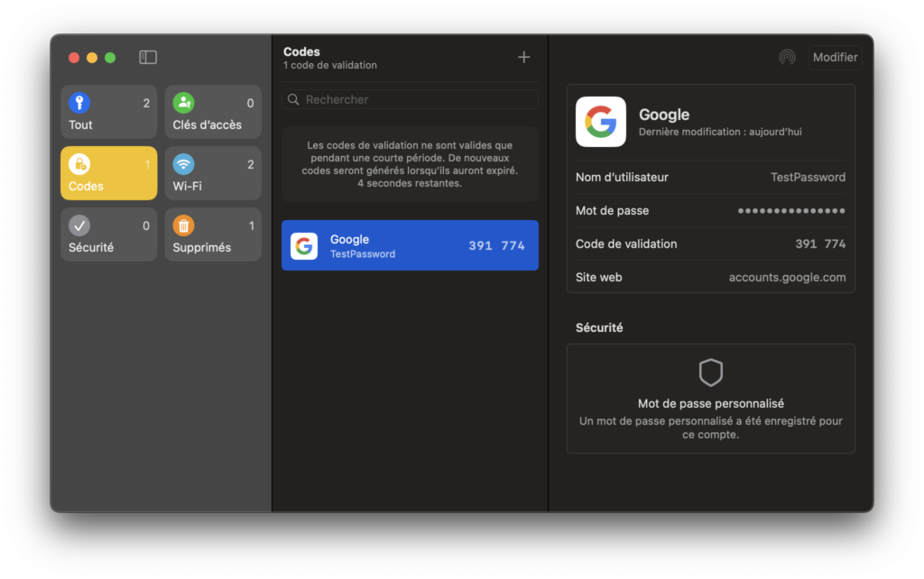Click the large Google logo in the details
Viewport: 924px width, 579px height.
600,122
